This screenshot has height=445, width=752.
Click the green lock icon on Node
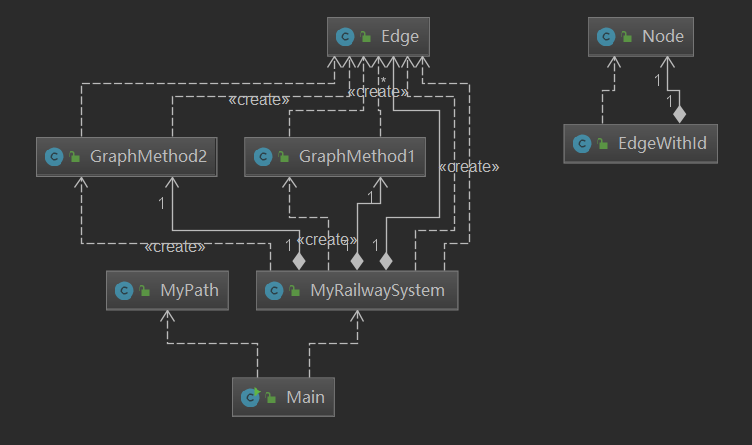[626, 37]
